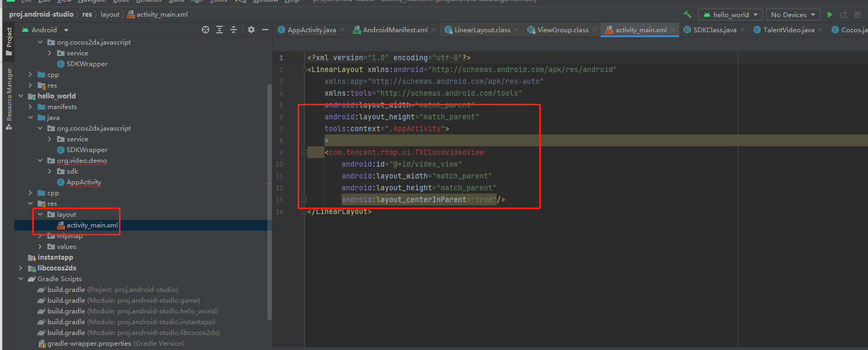The image size is (868, 350).
Task: Run the app with green play button
Action: (830, 15)
